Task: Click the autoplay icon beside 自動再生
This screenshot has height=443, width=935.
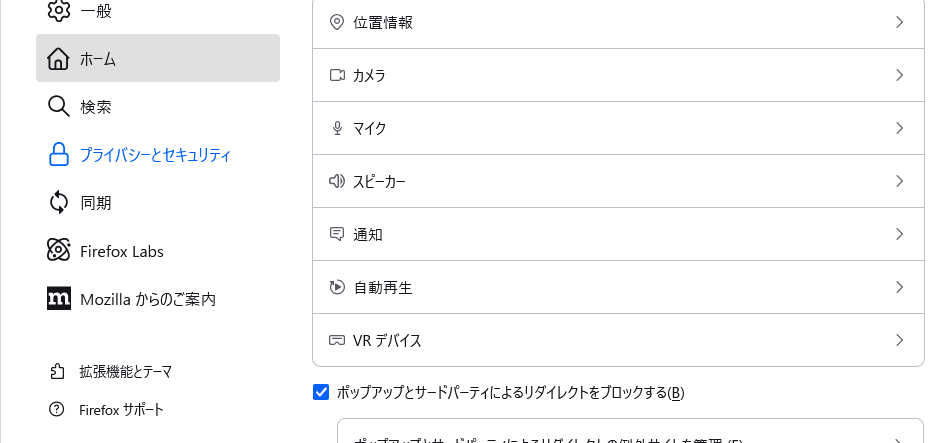Action: (337, 287)
